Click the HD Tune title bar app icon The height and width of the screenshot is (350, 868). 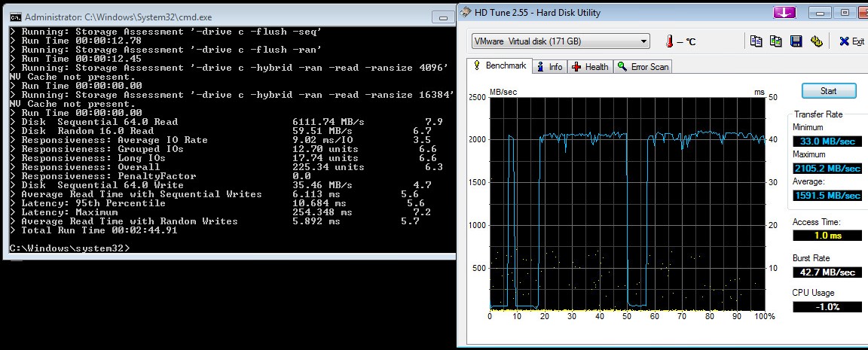pos(467,12)
